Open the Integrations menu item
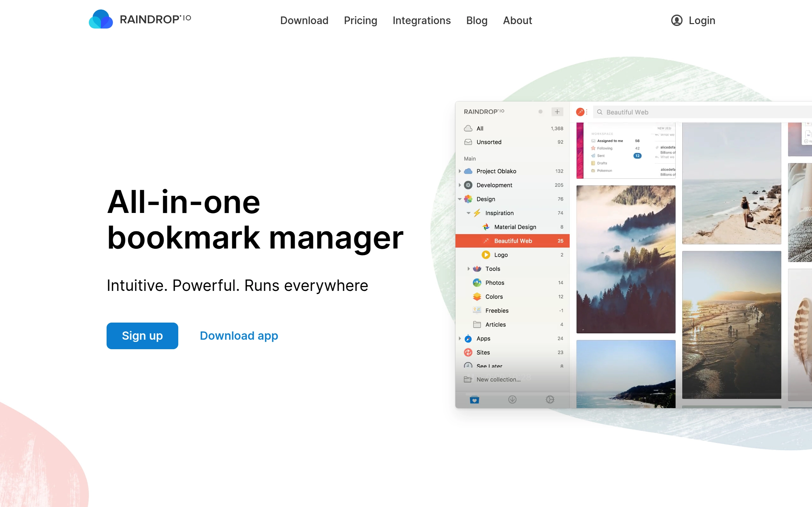812x507 pixels. (422, 21)
